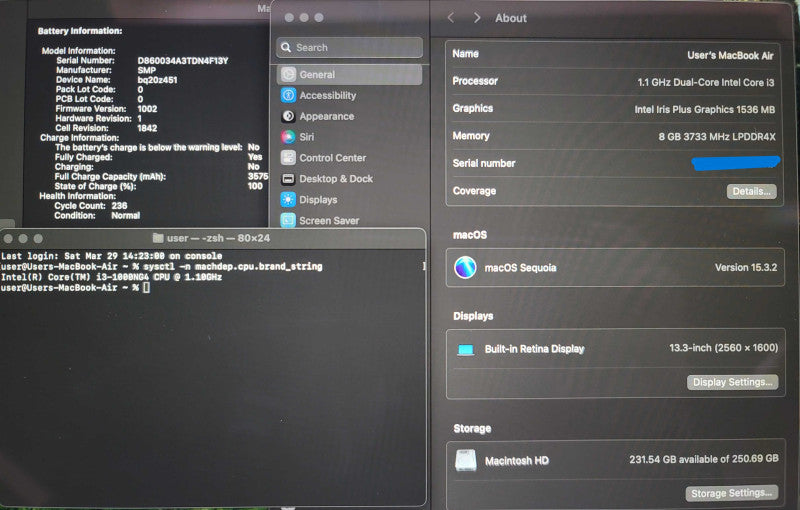The width and height of the screenshot is (800, 510).
Task: Click the macOS Sequoia logo icon
Action: pos(465,268)
